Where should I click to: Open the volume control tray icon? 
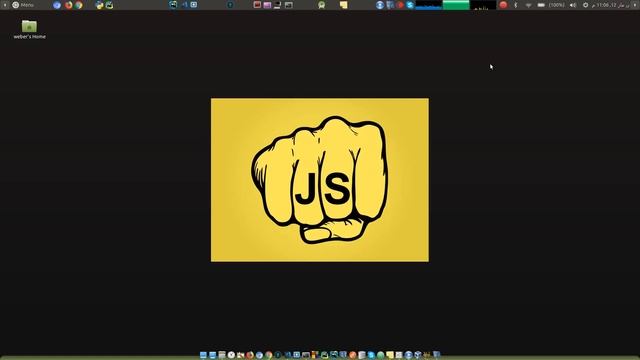[573, 5]
